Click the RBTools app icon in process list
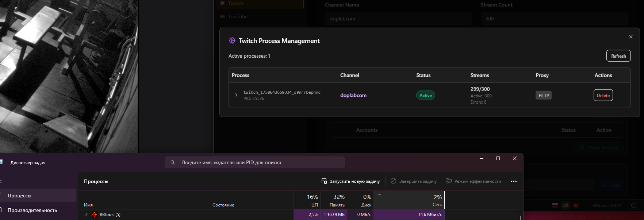The height and width of the screenshot is (220, 644). tap(95, 215)
